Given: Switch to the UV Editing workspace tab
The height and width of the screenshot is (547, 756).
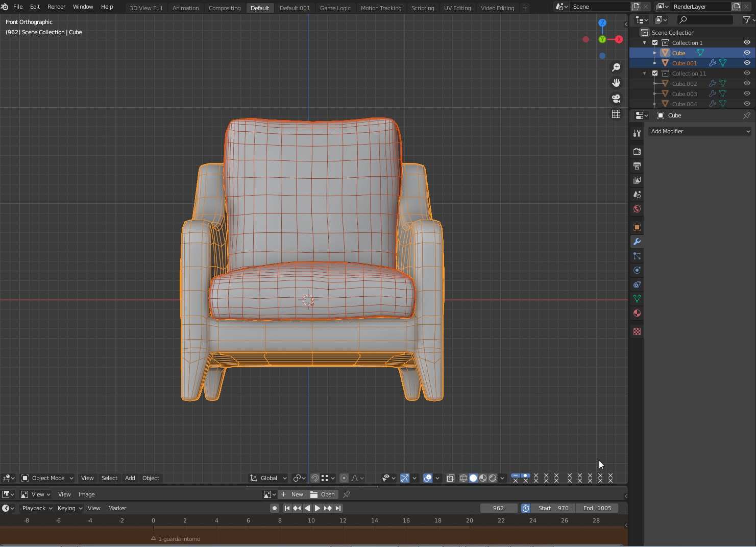Looking at the screenshot, I should [457, 8].
